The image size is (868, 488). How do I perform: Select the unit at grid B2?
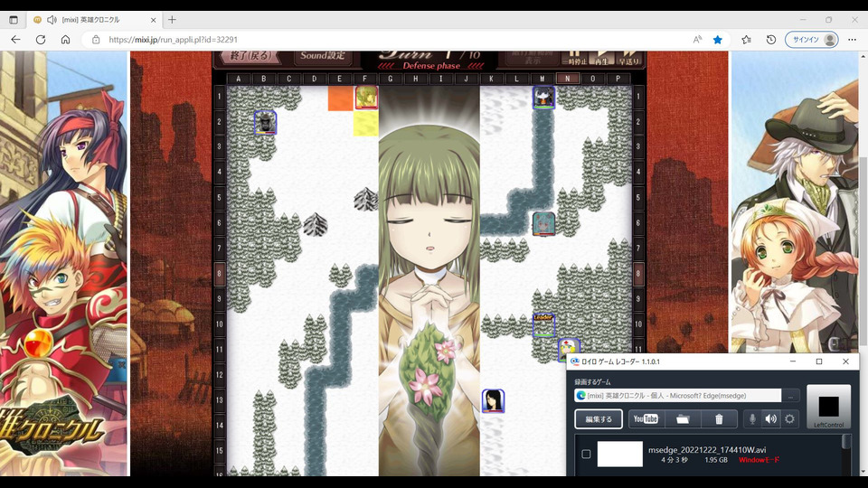pos(266,123)
